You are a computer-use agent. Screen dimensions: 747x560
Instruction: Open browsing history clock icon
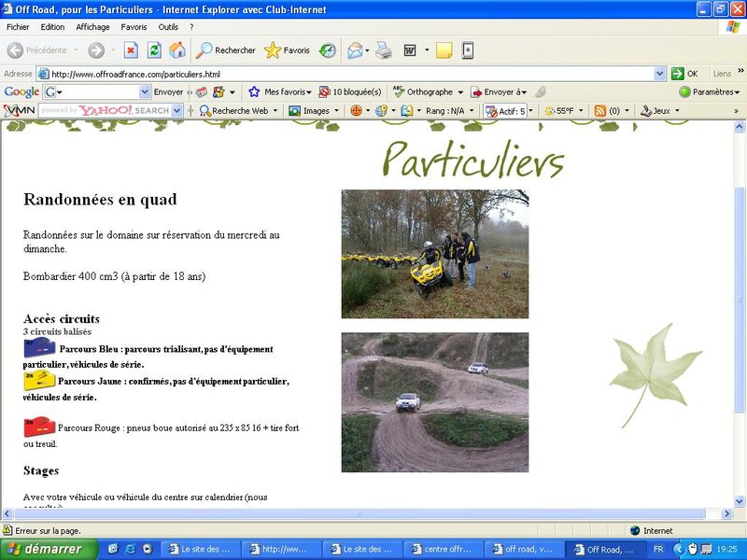(328, 50)
